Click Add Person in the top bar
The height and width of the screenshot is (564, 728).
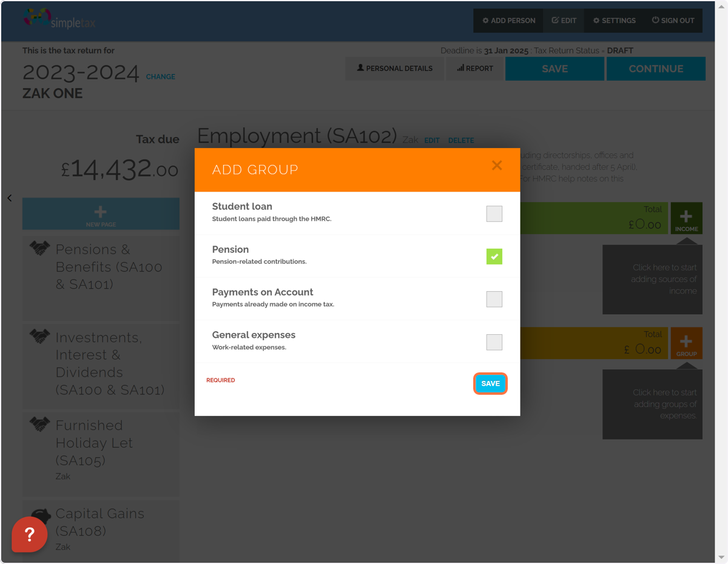[508, 21]
